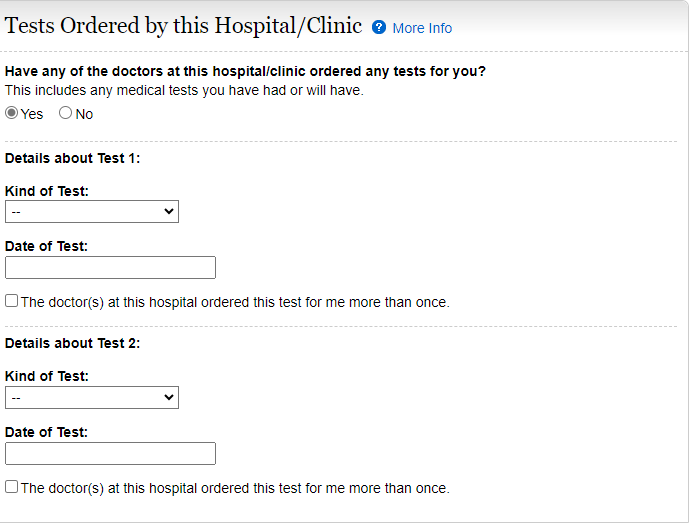Click the 'Details about Test 1:' heading
690x530 pixels.
point(73,158)
